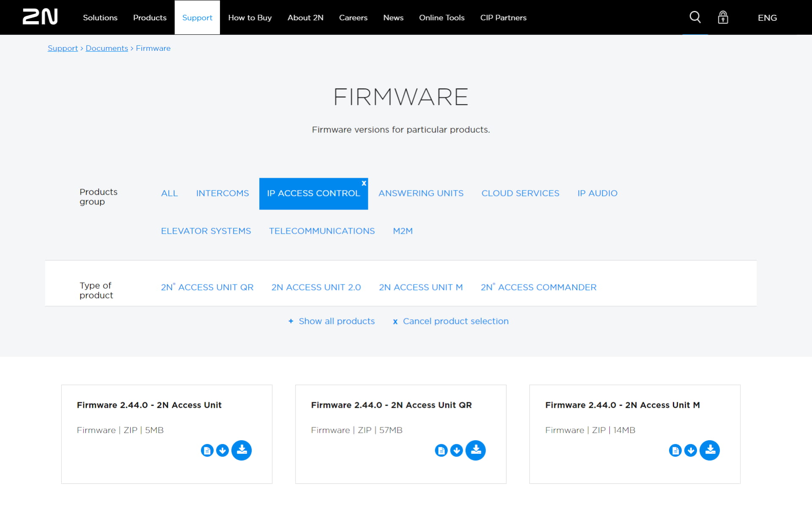
Task: Click large download icon for Access Unit QR firmware
Action: (476, 450)
